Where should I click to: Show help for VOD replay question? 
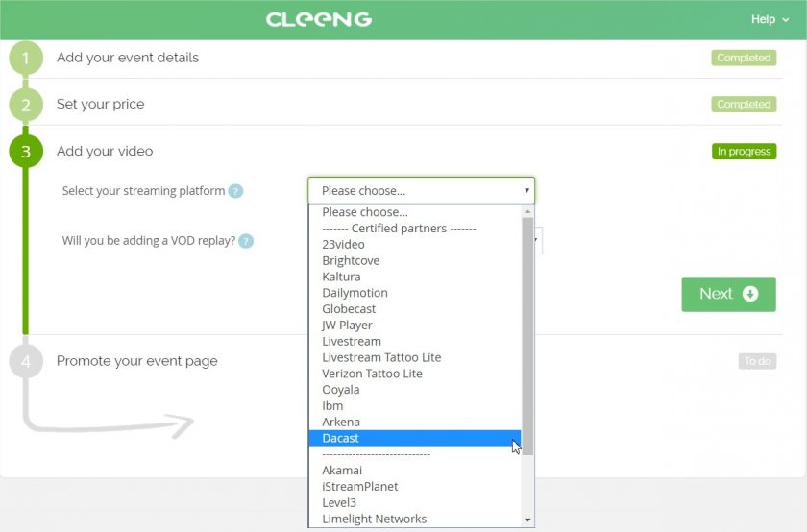point(246,241)
